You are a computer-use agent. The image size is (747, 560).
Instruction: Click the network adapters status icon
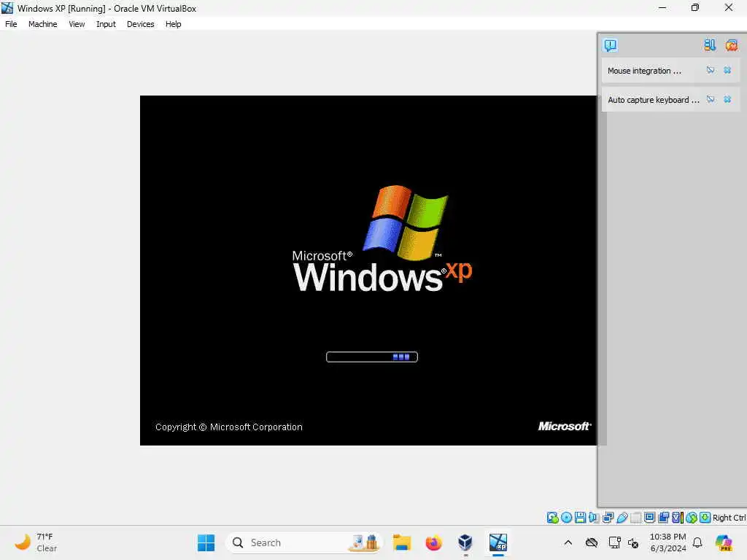608,518
